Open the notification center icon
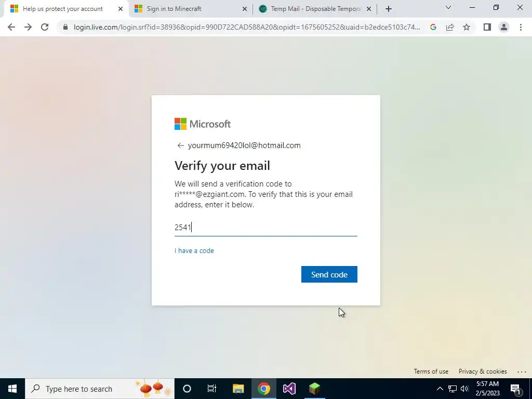532x399 pixels. (515, 389)
